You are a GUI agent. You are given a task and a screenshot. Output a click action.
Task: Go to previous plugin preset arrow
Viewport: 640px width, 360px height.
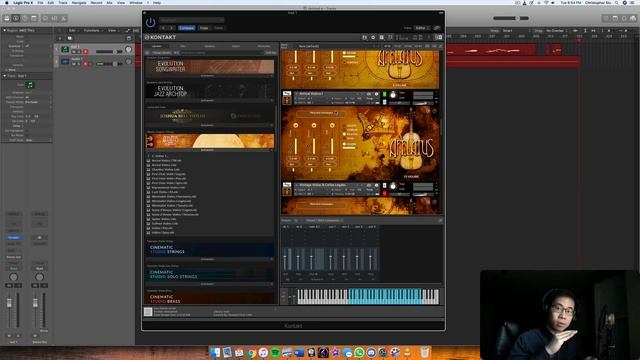click(163, 28)
